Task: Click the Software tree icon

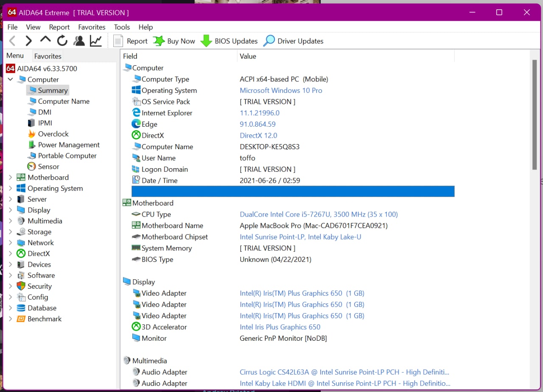Action: click(21, 275)
